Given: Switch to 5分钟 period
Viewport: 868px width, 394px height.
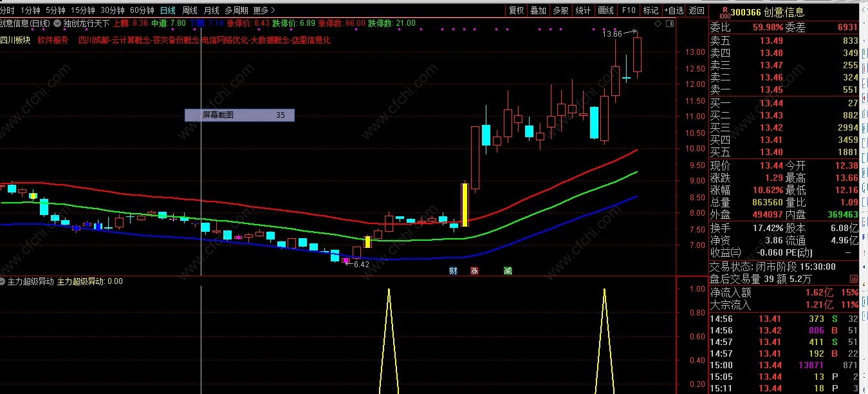Looking at the screenshot, I should 55,10.
